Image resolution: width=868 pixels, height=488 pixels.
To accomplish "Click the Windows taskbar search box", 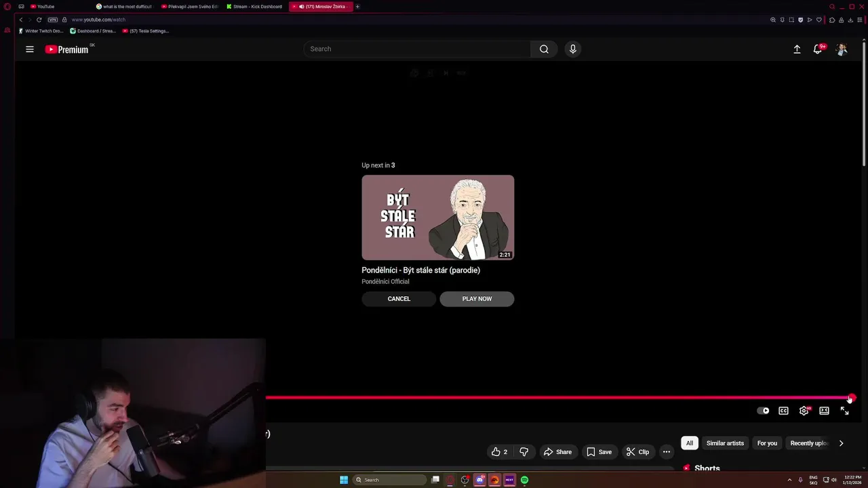I will point(390,480).
